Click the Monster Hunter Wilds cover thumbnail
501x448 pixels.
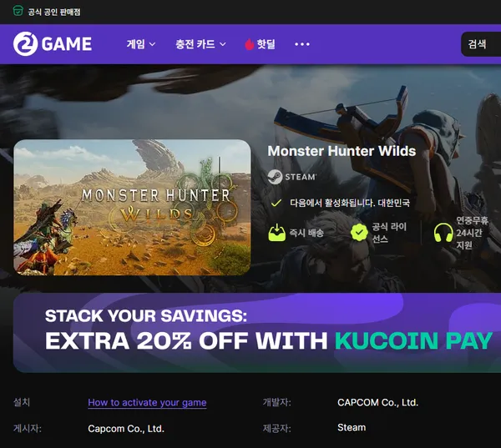pos(132,207)
